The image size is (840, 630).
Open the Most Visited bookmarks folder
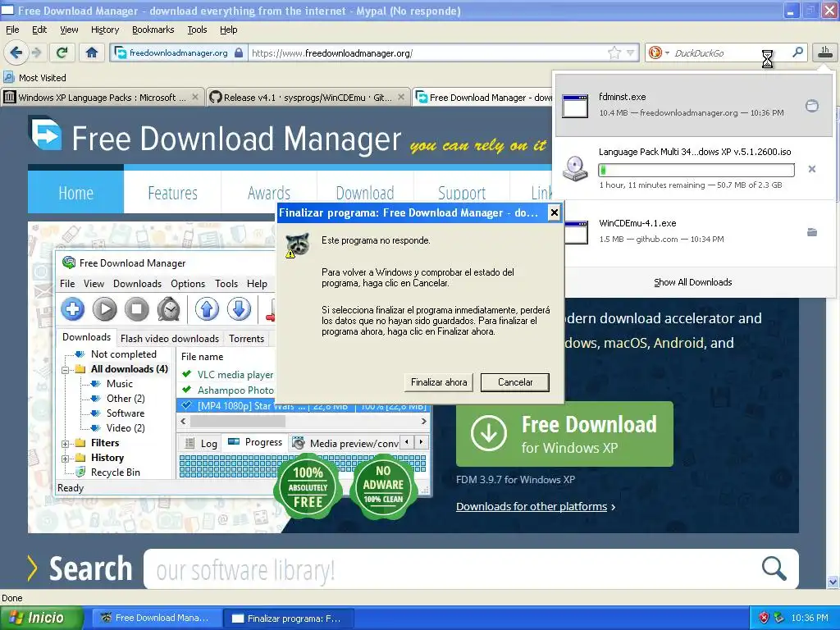pyautogui.click(x=35, y=78)
